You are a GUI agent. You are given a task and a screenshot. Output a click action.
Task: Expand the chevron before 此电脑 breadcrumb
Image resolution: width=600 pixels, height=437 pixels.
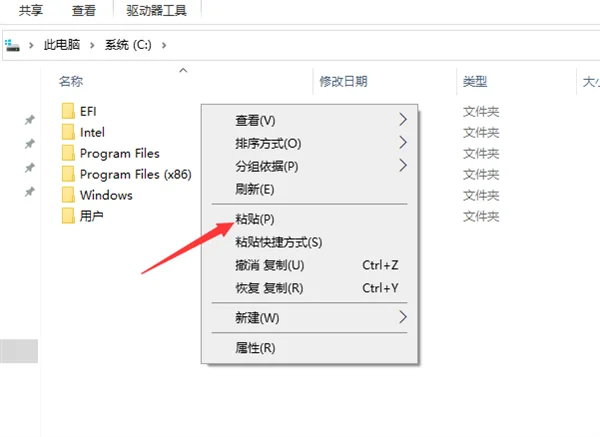[x=31, y=46]
